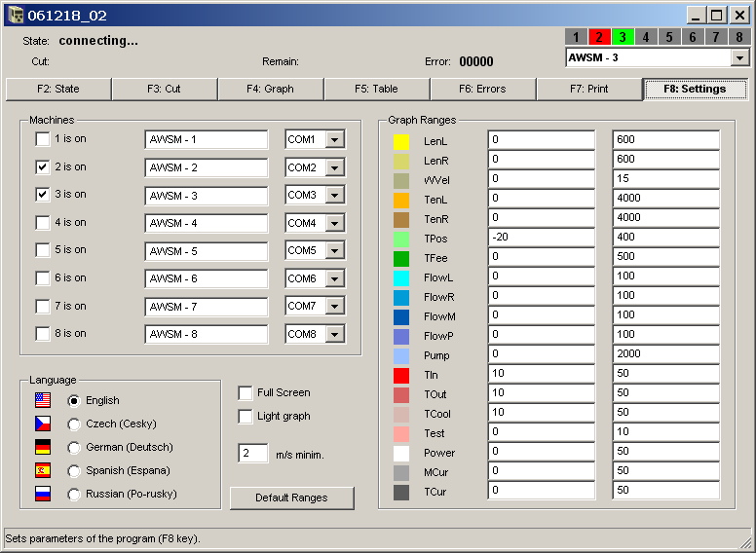This screenshot has width=756, height=553.
Task: Click the US flag icon for English
Action: click(43, 400)
